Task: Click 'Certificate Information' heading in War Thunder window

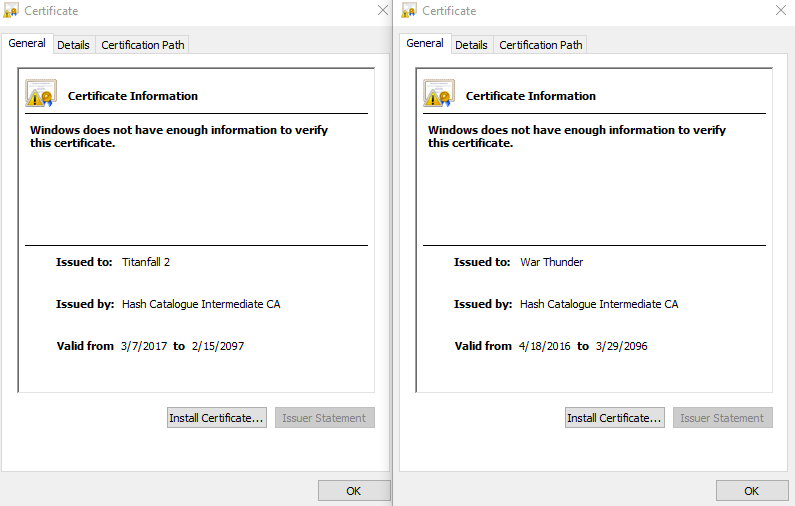Action: (x=531, y=96)
